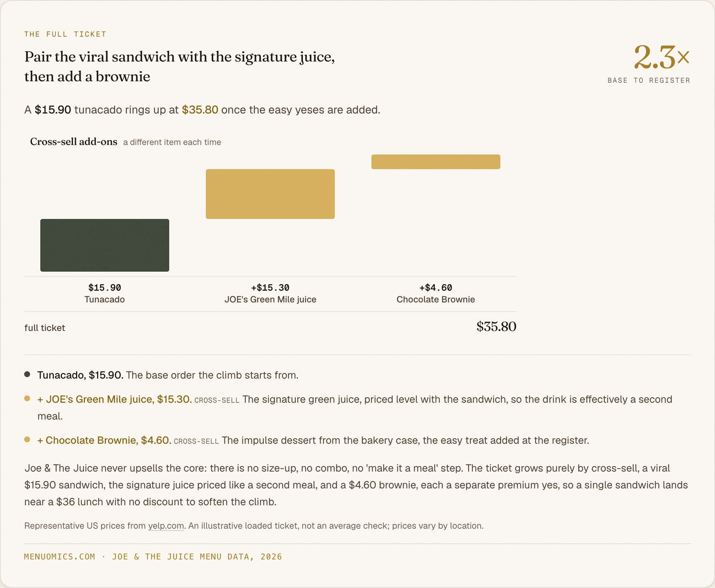Image resolution: width=715 pixels, height=588 pixels.
Task: Click the CROSS-SELL tag after juice price
Action: (217, 400)
